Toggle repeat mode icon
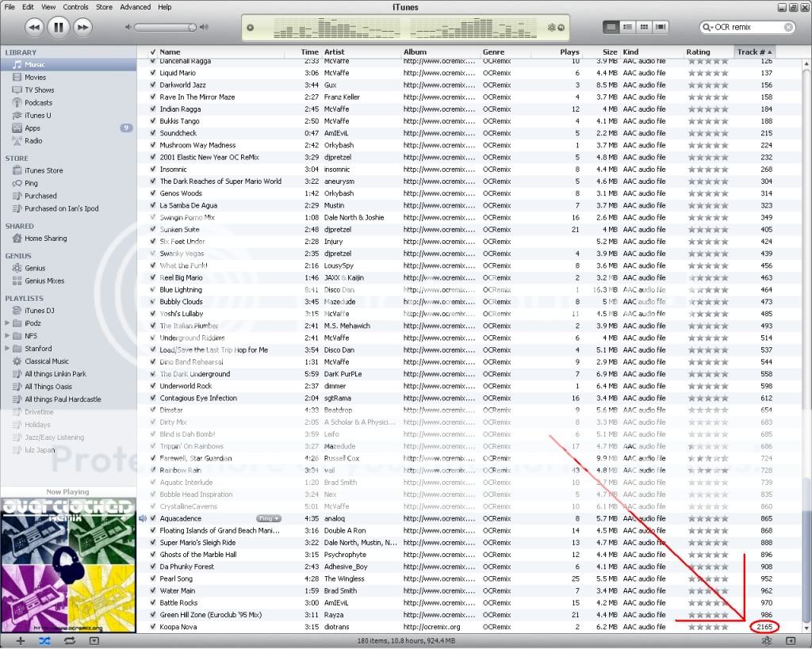The width and height of the screenshot is (812, 649). (70, 639)
